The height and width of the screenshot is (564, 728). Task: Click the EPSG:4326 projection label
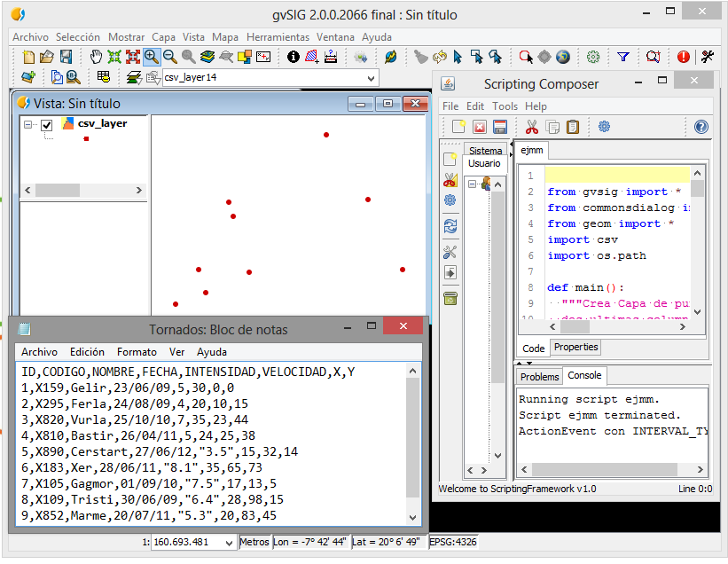click(x=453, y=542)
